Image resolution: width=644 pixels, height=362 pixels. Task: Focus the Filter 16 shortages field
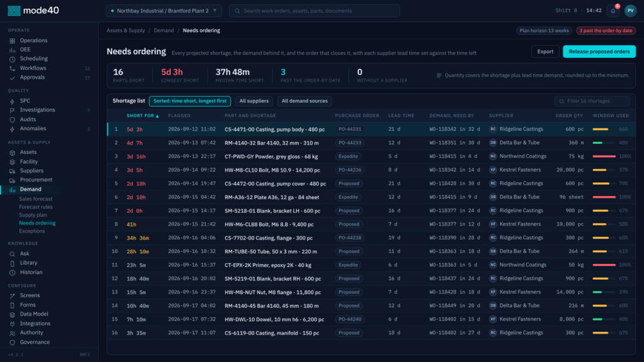[592, 101]
